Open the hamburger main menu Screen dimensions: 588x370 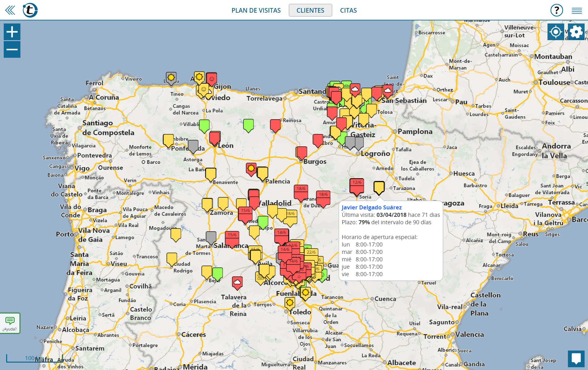[x=577, y=11]
